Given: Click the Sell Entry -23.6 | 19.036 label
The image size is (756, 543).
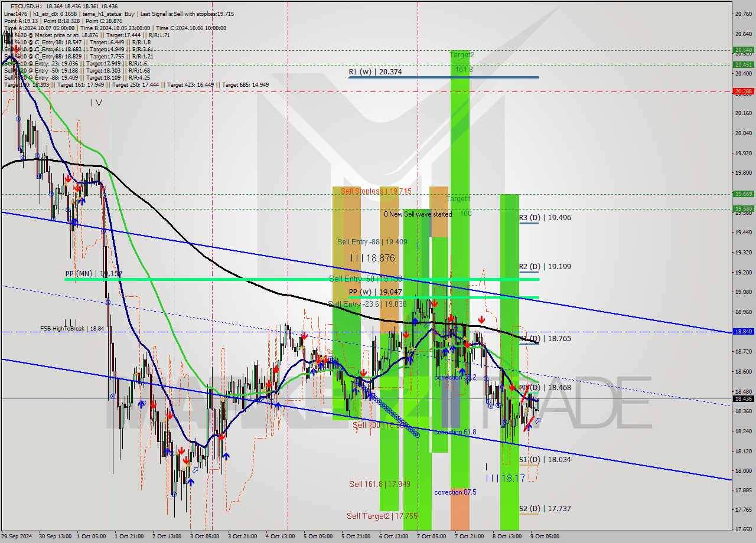Looking at the screenshot, I should (367, 304).
